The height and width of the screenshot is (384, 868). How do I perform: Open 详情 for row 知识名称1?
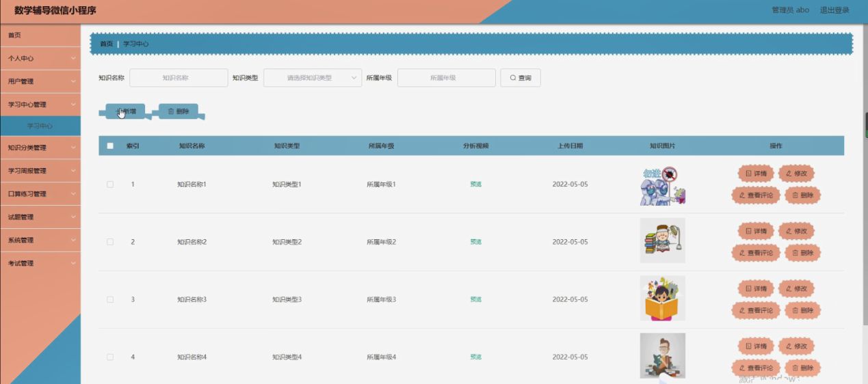[756, 174]
